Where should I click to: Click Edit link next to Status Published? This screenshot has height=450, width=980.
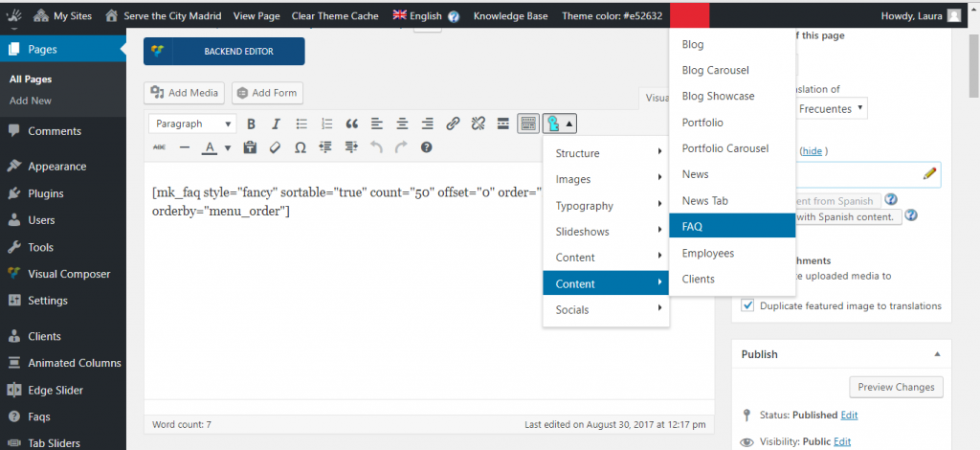pos(849,415)
